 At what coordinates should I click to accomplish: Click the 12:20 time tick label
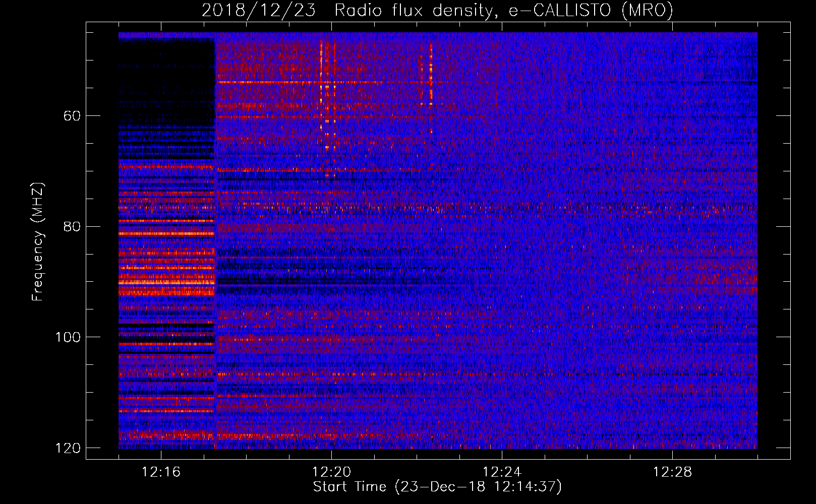(331, 472)
